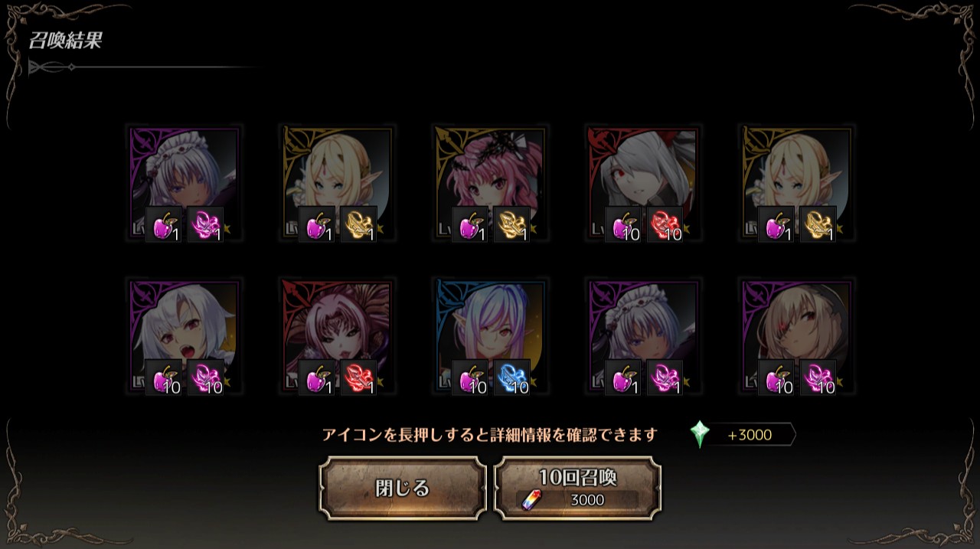Screen dimensions: 980x549
Task: Select the hooded blonde character in bottom row
Action: (797, 337)
